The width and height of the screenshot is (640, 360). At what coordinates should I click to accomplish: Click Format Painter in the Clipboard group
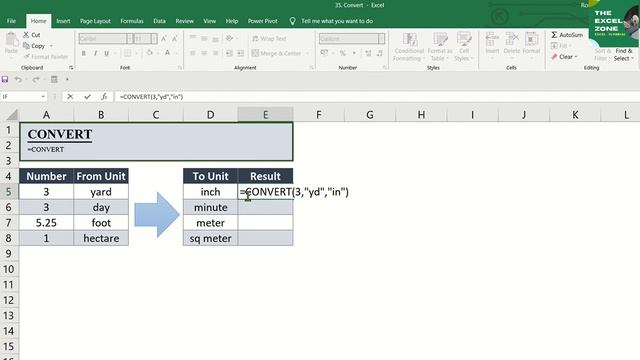[45, 57]
